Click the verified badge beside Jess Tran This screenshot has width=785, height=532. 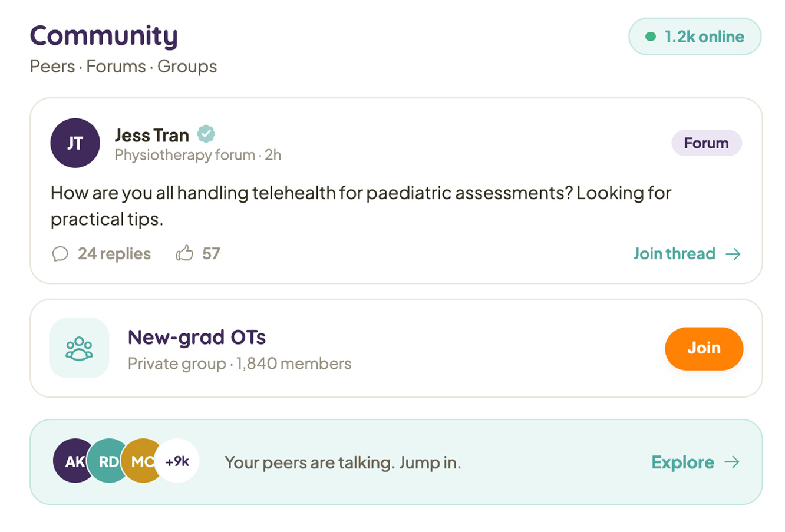coord(206,134)
